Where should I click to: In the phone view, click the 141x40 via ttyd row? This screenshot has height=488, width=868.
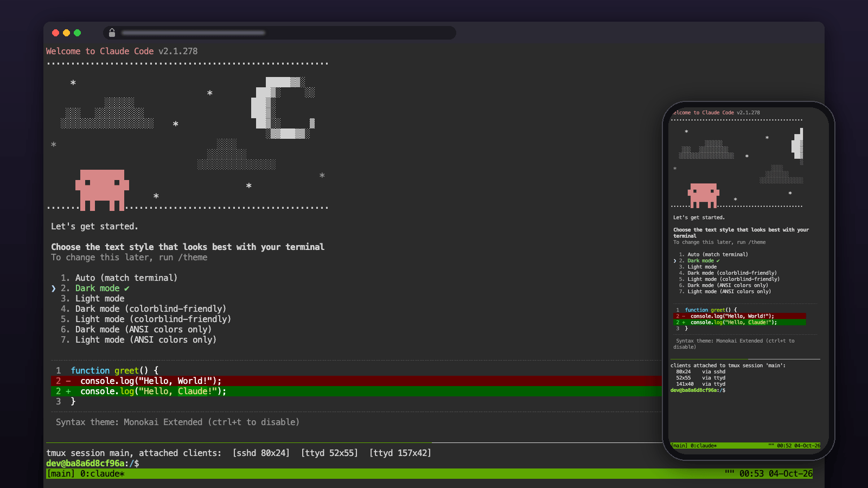click(700, 384)
